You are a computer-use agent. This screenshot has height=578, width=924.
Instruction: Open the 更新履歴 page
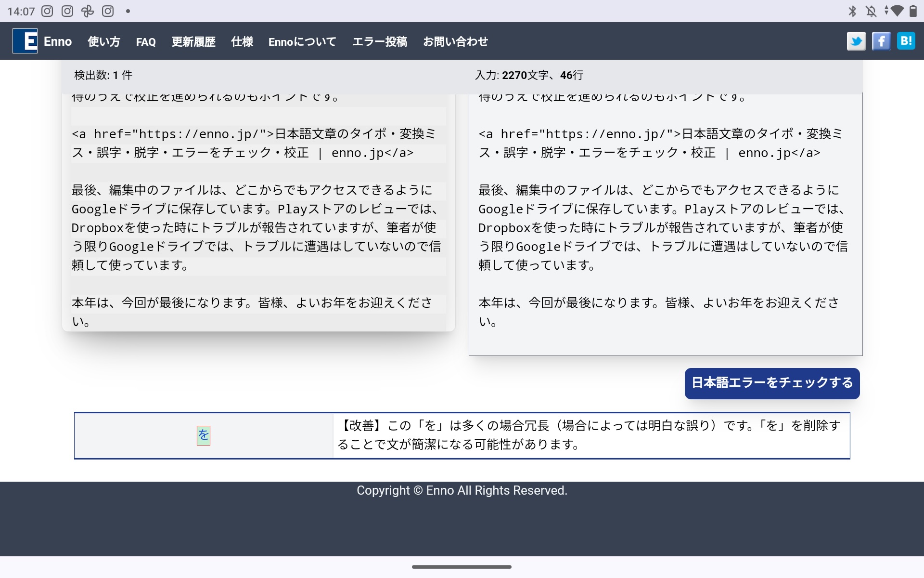click(x=193, y=41)
